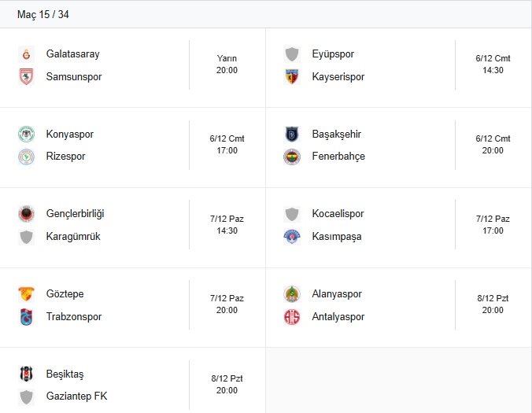The image size is (532, 413).
Task: Click the Fenerbahçe club crest
Action: pyautogui.click(x=292, y=157)
